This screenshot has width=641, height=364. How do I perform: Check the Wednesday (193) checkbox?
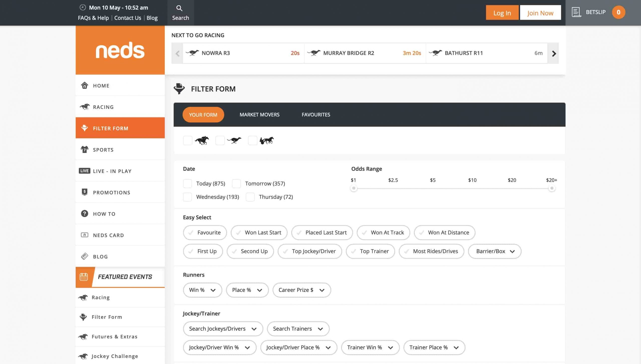pos(187,197)
